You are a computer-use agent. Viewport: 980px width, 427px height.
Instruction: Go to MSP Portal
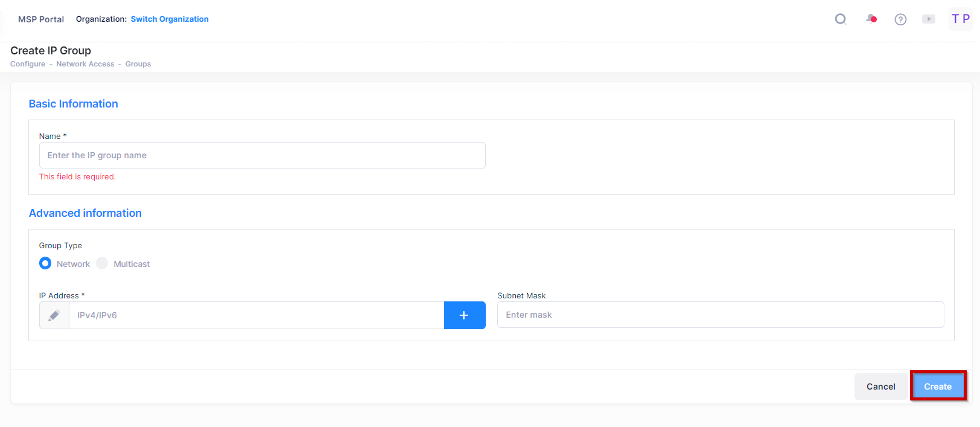[x=41, y=19]
